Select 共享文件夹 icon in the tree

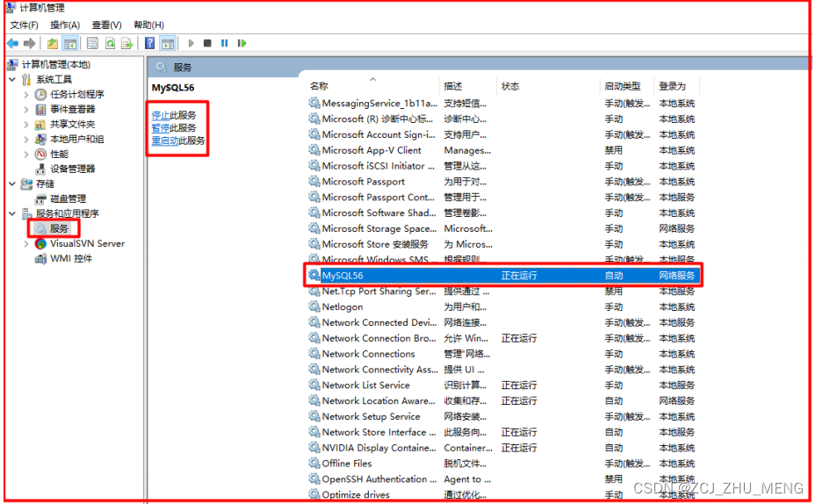click(x=40, y=125)
